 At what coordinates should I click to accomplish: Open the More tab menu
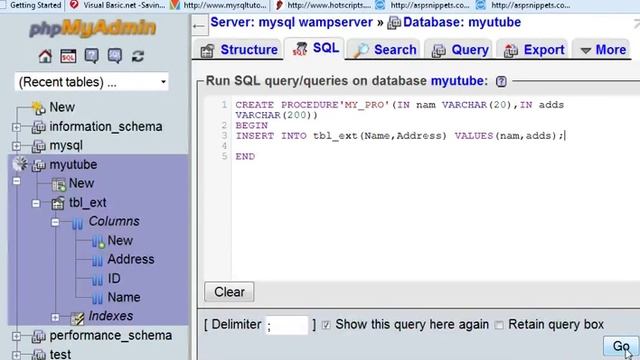pyautogui.click(x=602, y=50)
